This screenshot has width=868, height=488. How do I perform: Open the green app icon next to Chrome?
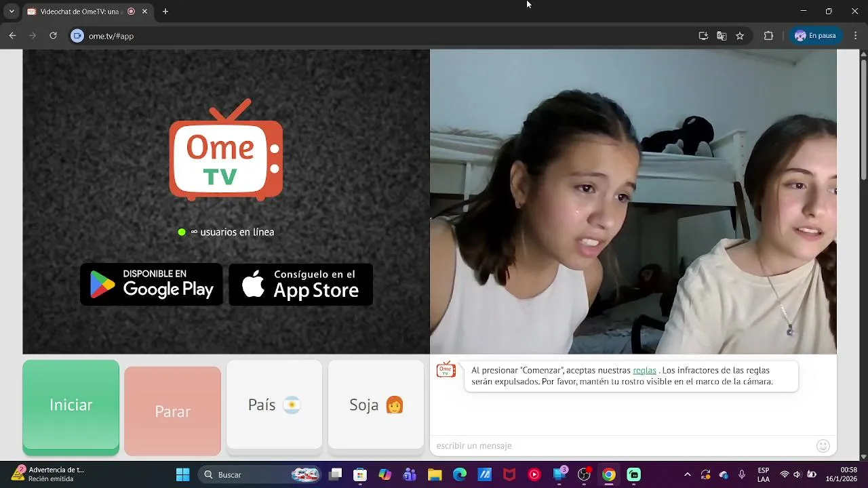pos(634,474)
